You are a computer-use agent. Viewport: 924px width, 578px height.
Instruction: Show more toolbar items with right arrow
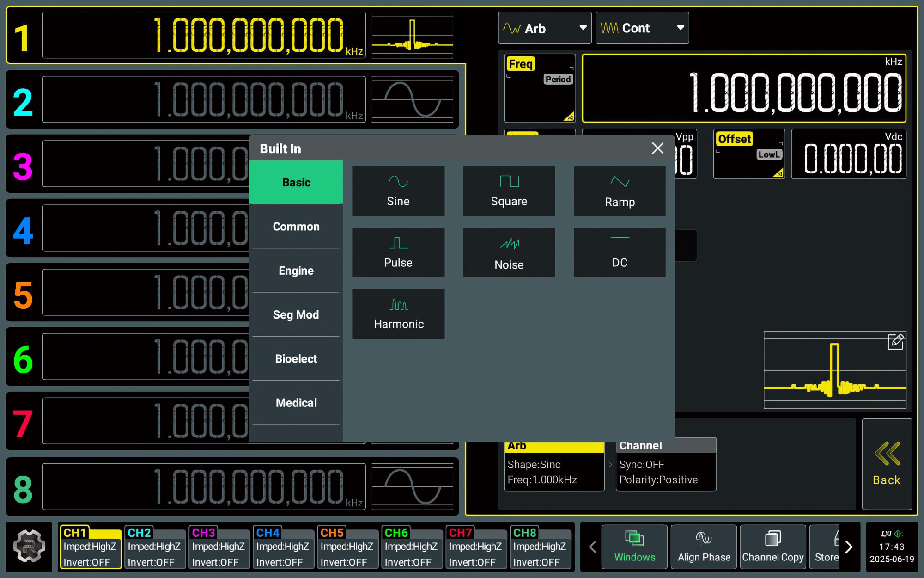[849, 547]
